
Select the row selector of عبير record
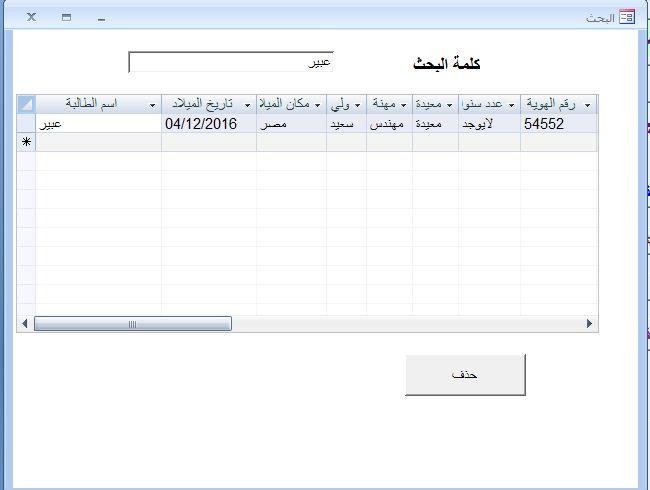click(x=26, y=124)
